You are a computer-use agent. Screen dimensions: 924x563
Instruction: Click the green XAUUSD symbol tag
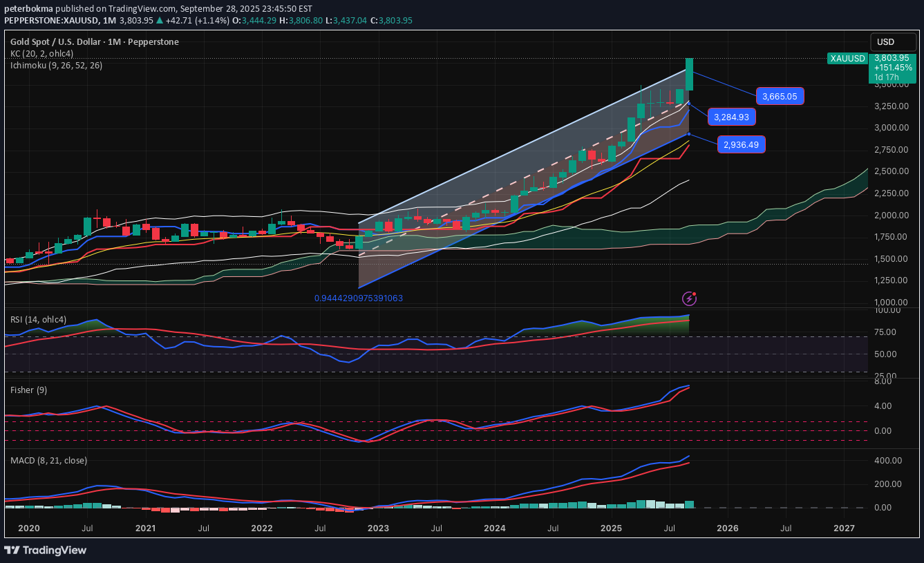tap(847, 59)
